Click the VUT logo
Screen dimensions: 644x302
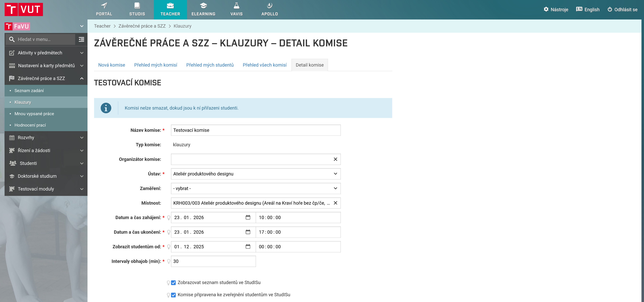tap(24, 9)
